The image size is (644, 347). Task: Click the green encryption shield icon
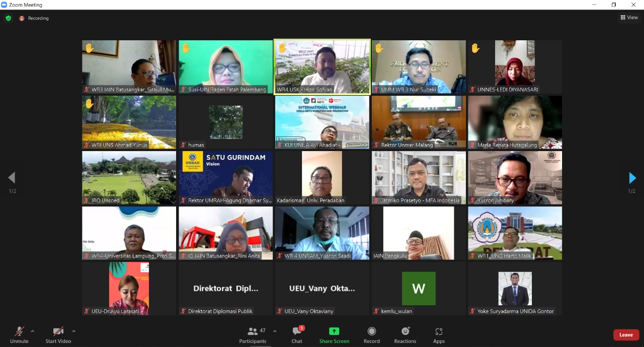point(9,18)
